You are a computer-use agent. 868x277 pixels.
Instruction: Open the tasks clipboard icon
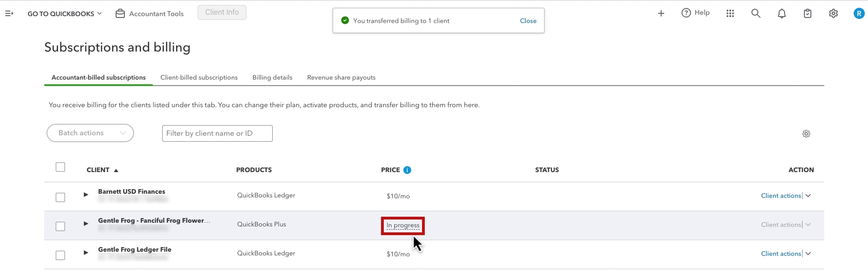pos(808,14)
